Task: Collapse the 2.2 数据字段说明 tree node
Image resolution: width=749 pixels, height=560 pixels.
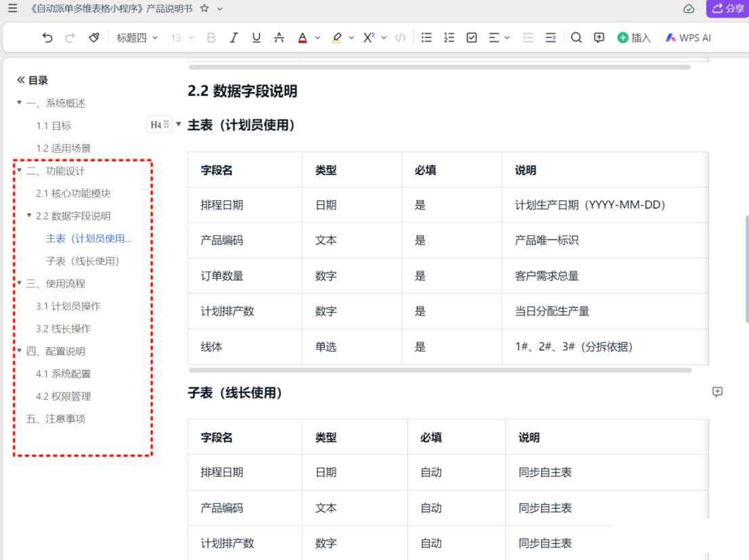Action: (29, 216)
